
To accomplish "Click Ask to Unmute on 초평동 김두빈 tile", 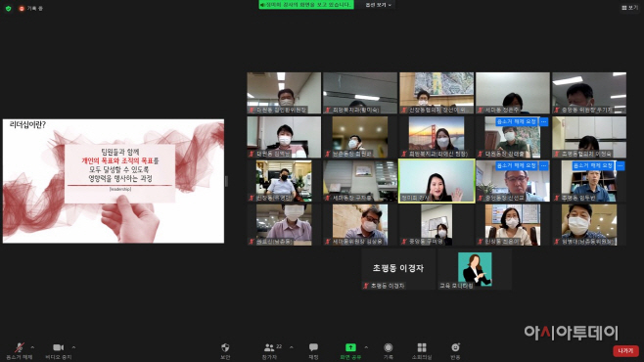I will tap(593, 165).
